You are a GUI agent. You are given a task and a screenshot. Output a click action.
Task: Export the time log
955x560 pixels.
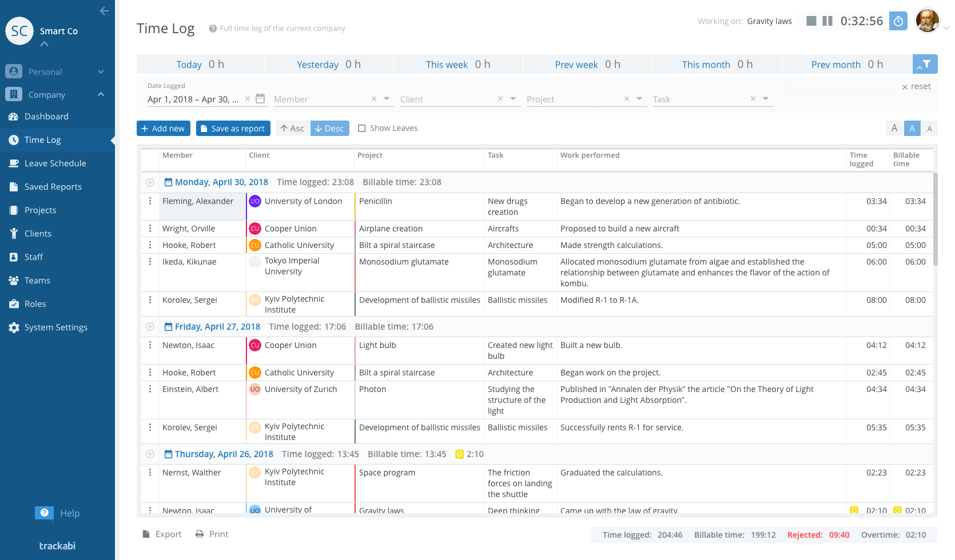(162, 534)
